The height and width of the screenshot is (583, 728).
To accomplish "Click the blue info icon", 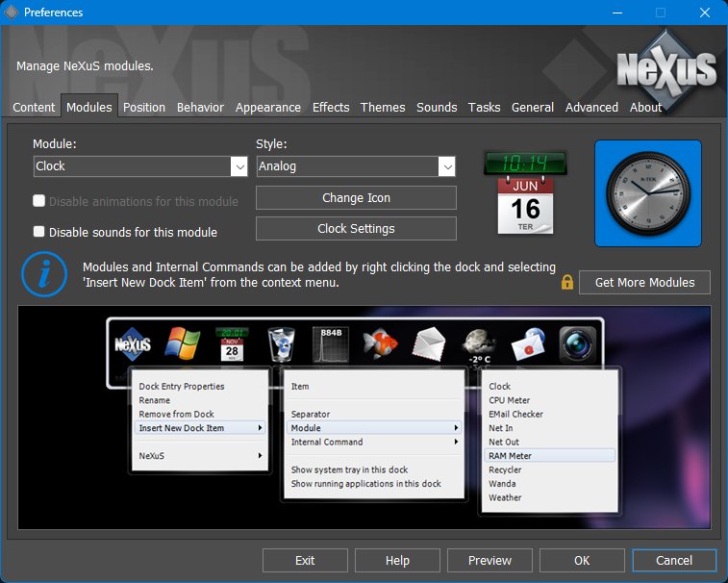I will [44, 274].
